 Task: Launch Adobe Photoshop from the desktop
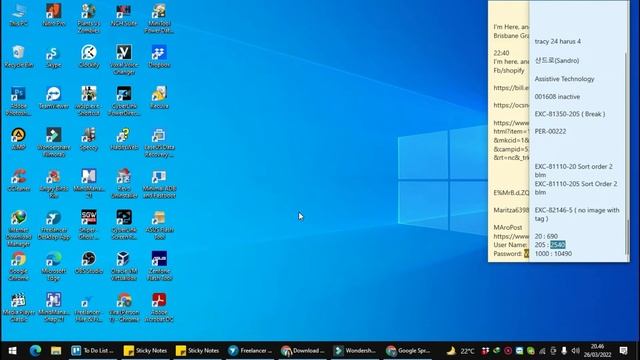(18, 101)
